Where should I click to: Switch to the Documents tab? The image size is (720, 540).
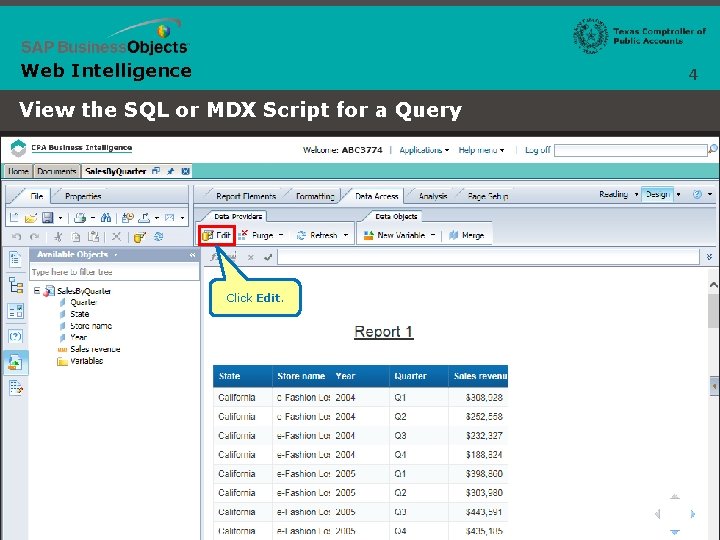[56, 171]
